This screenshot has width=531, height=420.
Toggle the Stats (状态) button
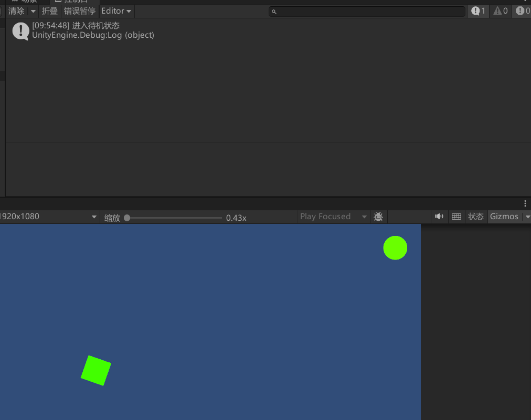click(x=476, y=217)
